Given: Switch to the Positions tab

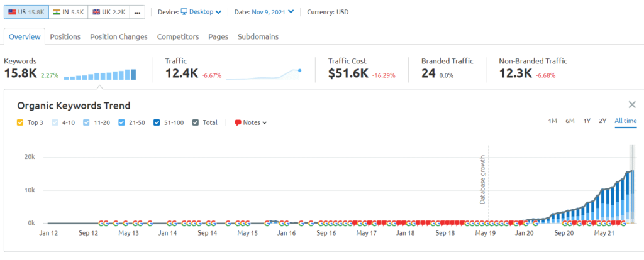Looking at the screenshot, I should click(65, 36).
